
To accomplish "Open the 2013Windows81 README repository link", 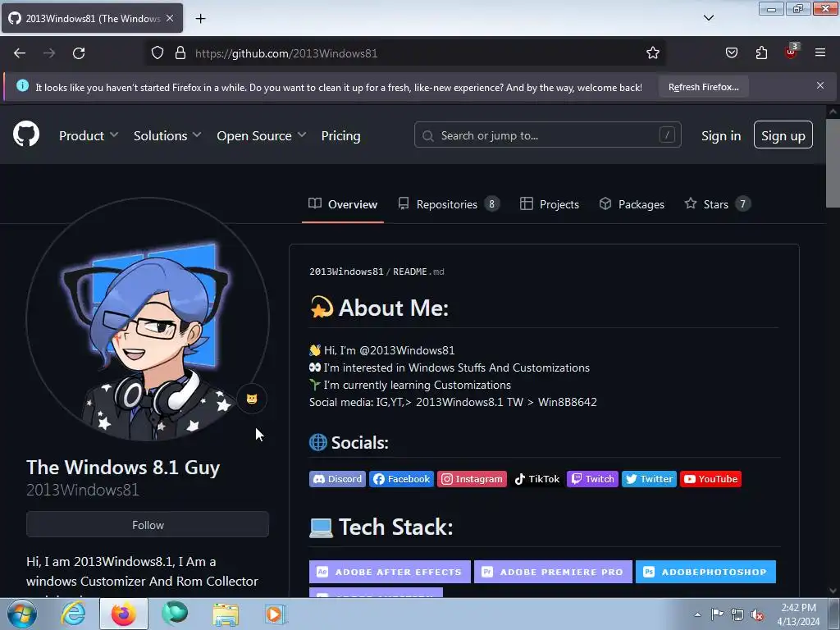I will (347, 272).
